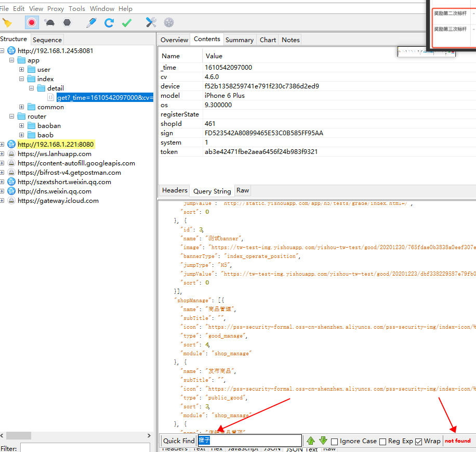
Task: Show the request Headers tab
Action: (175, 190)
